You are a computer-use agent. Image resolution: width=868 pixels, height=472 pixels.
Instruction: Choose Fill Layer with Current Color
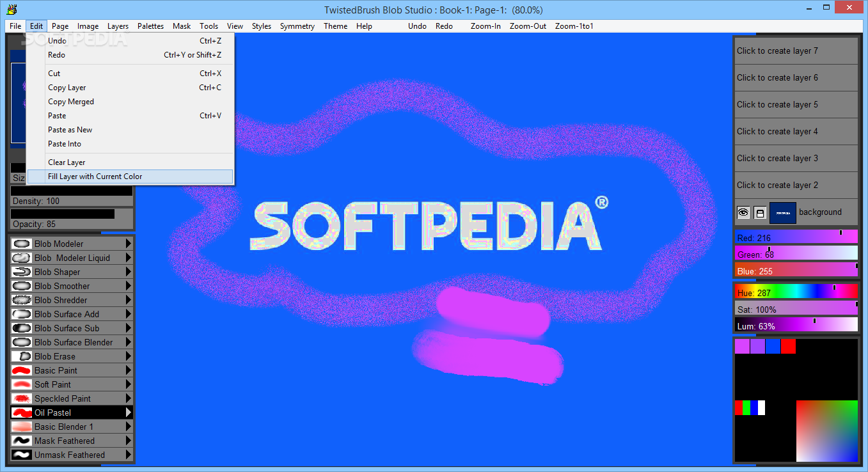pyautogui.click(x=130, y=177)
